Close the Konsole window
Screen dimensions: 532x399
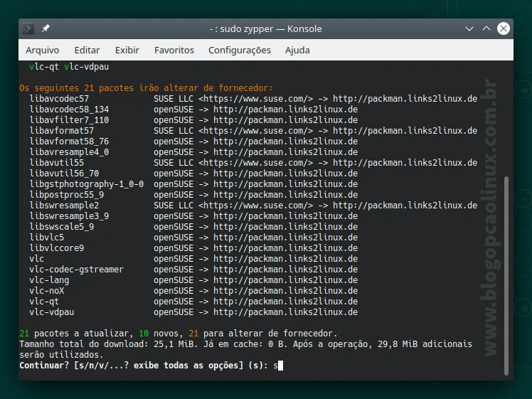tap(503, 28)
